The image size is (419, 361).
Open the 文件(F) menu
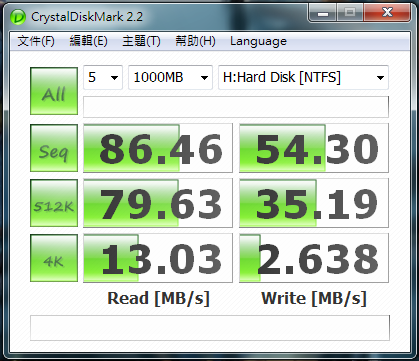coord(36,41)
